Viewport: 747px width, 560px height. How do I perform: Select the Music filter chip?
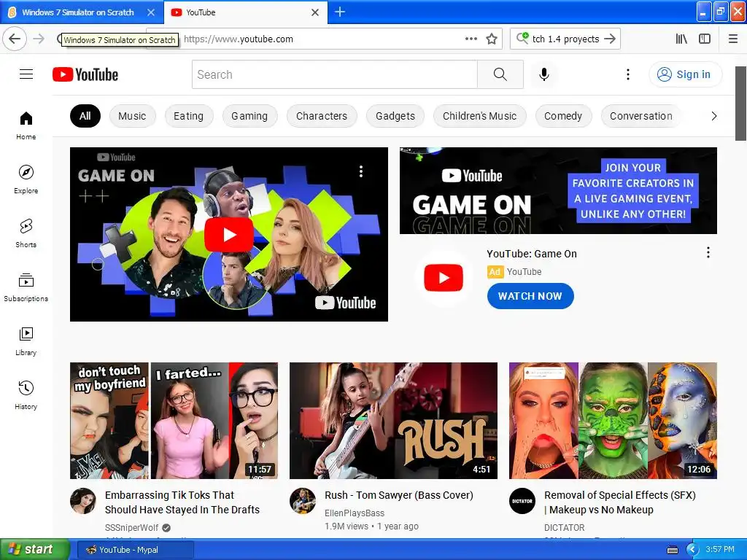click(132, 116)
